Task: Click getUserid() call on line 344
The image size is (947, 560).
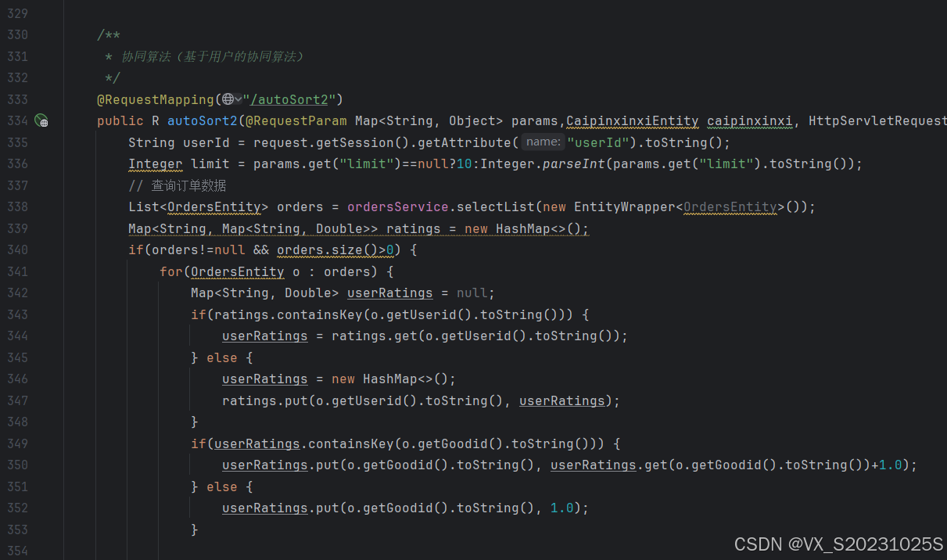Action: pos(492,336)
